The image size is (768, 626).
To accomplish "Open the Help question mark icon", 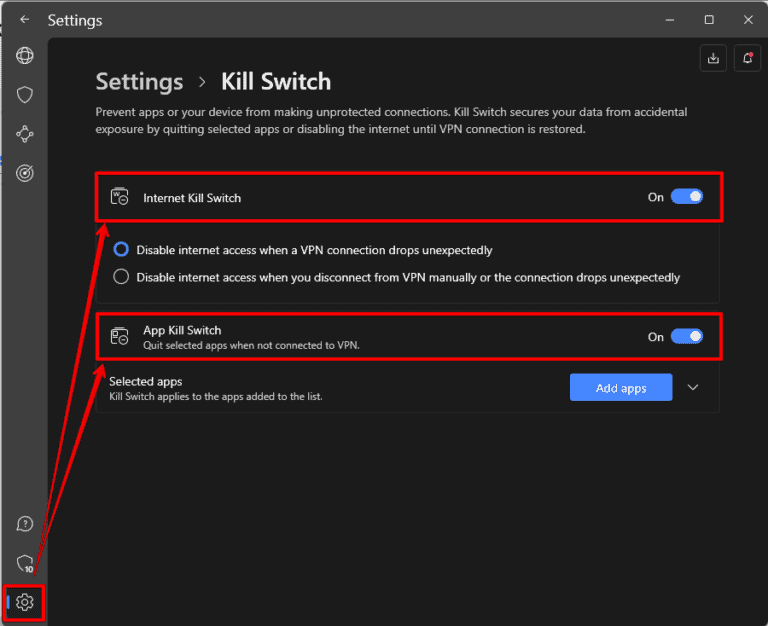I will (25, 524).
